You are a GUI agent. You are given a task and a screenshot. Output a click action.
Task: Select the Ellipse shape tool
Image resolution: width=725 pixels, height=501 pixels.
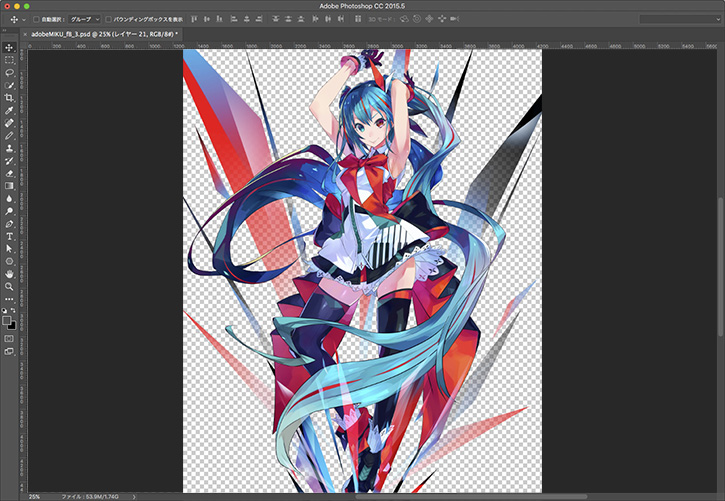point(9,262)
